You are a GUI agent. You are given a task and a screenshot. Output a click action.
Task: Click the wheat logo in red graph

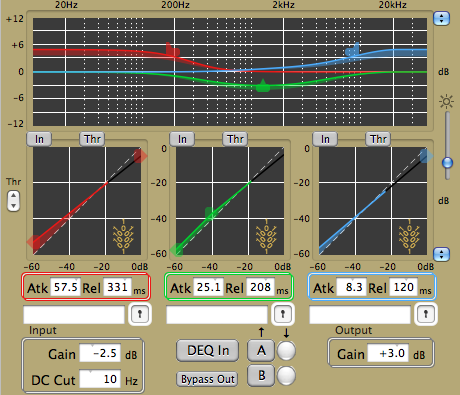point(123,236)
